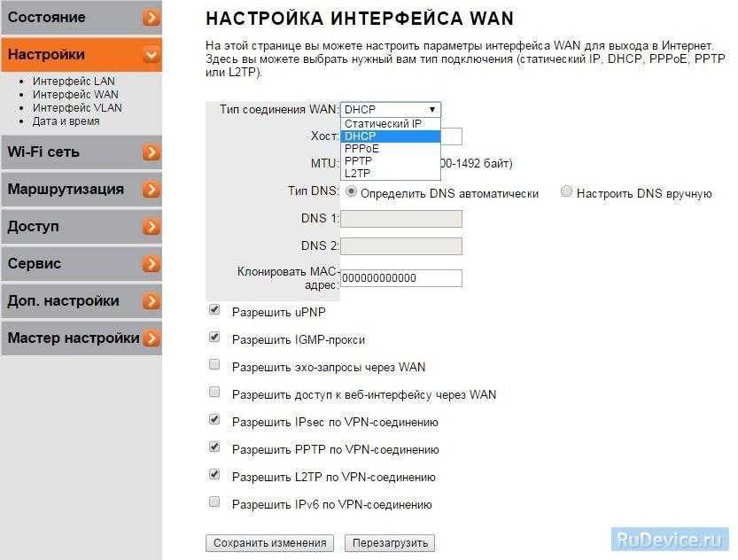Click the orange arrow icon next to Доступ
Screen dimensions: 738x560
(151, 227)
